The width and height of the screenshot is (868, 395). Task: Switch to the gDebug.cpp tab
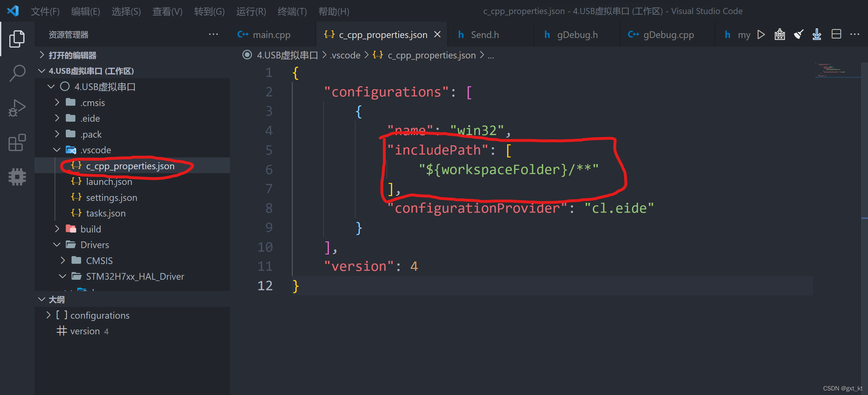[x=668, y=35]
